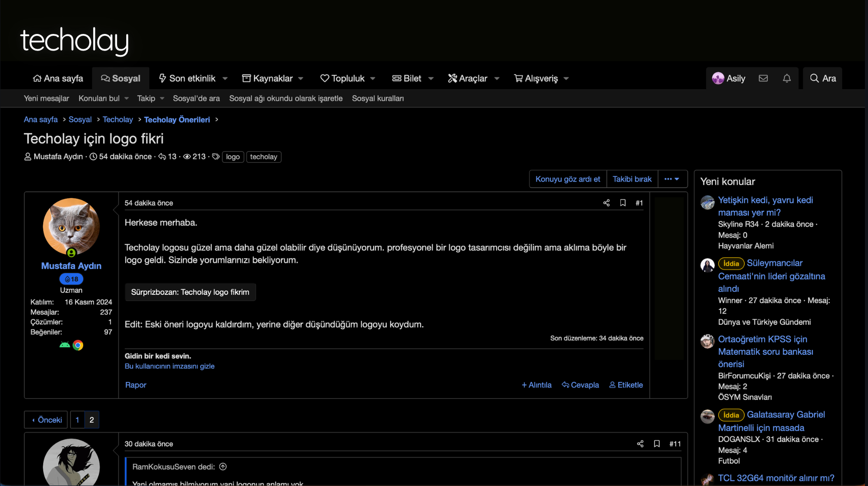Tag user with Etiketle

(626, 385)
